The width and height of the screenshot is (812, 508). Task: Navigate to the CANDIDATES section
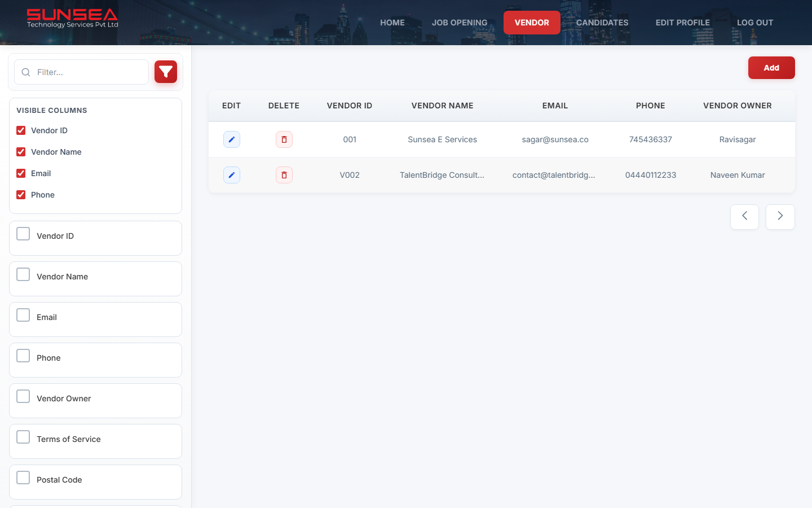(602, 23)
